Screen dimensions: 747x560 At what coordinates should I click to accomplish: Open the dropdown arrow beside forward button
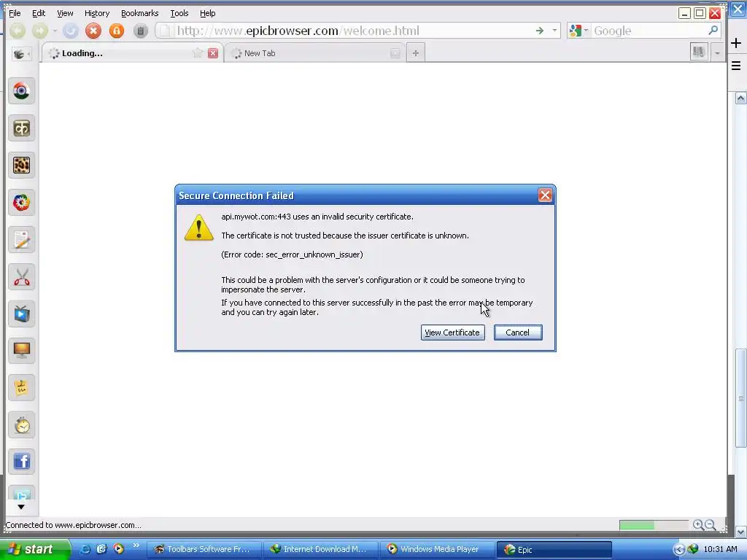pyautogui.click(x=55, y=31)
